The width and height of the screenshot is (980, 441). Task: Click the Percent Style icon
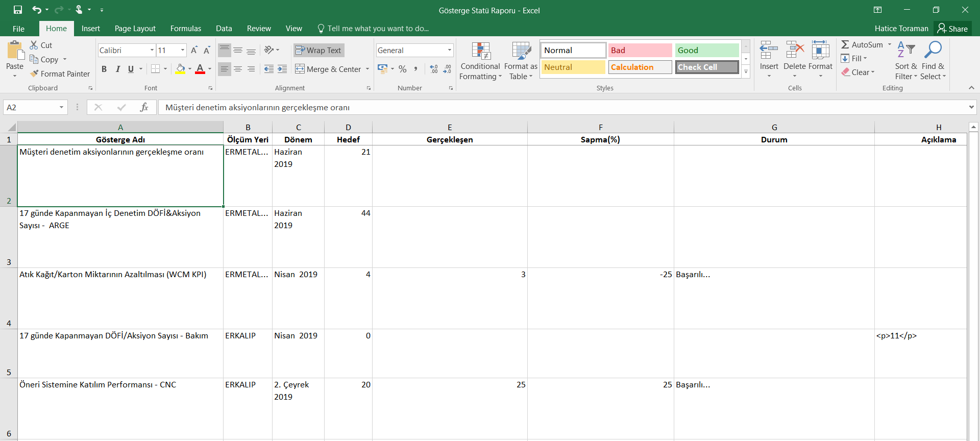(403, 69)
